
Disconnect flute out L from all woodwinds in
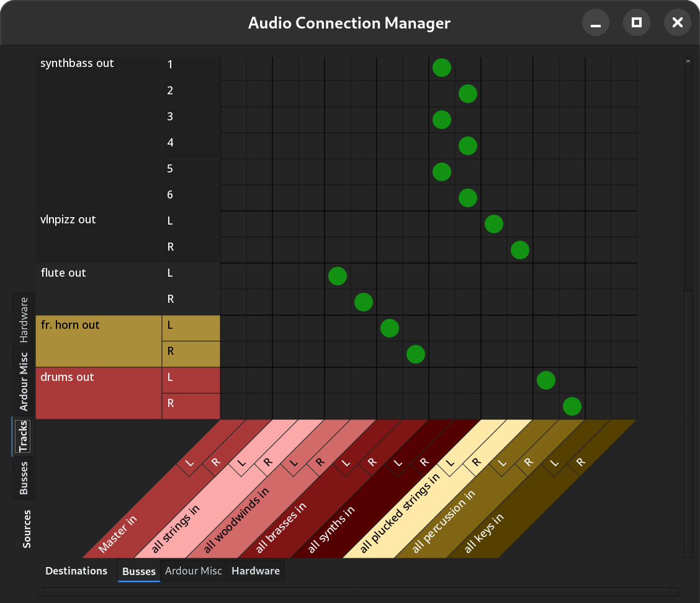click(338, 276)
